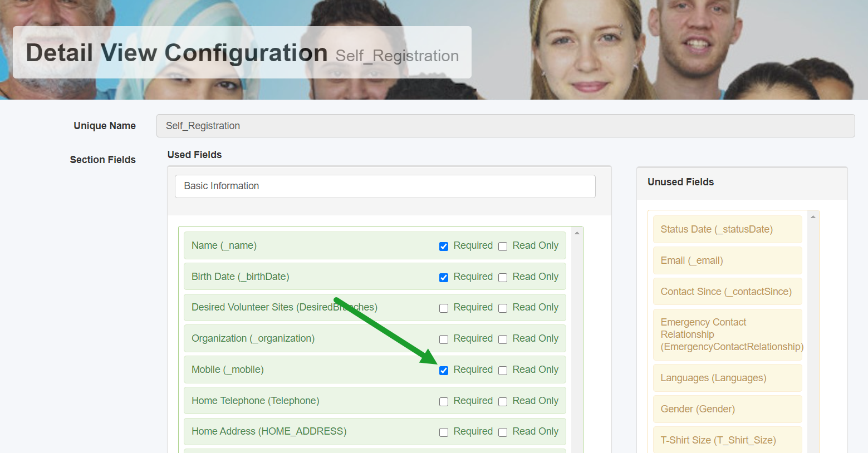Select unused field Languages (Languages)

(x=728, y=378)
